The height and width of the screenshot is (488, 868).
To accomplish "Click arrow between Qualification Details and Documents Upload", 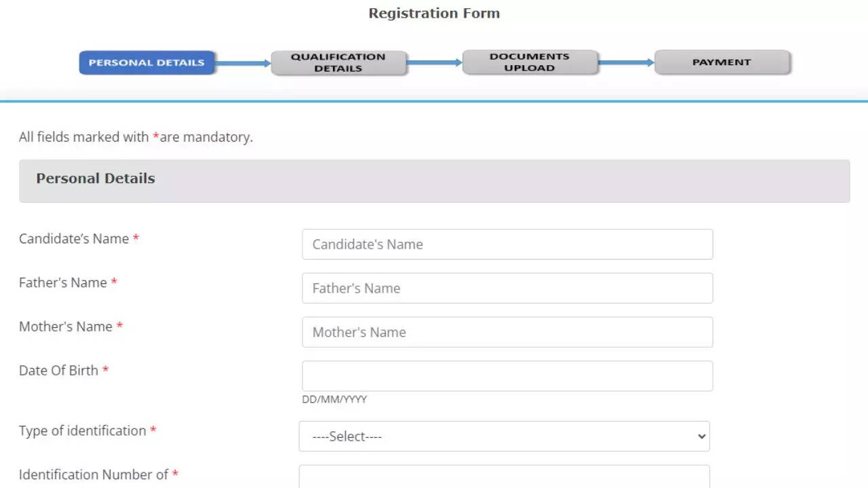I will point(434,63).
